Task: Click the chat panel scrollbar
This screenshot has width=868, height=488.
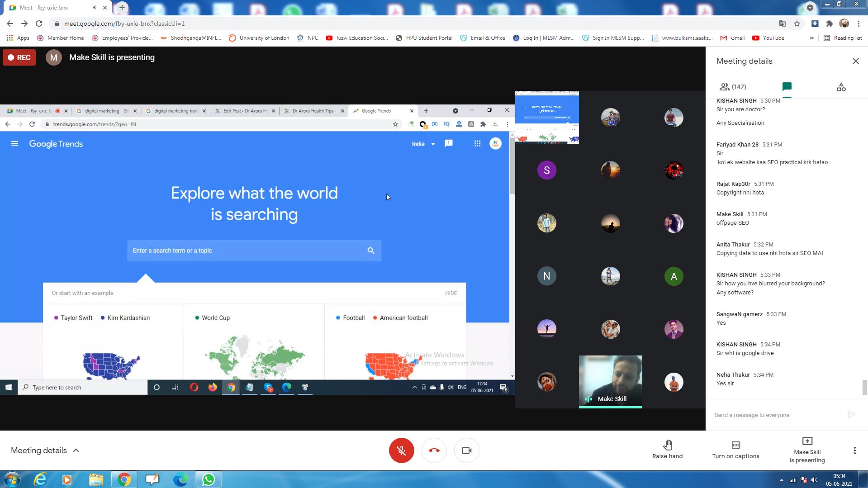Action: (x=864, y=388)
